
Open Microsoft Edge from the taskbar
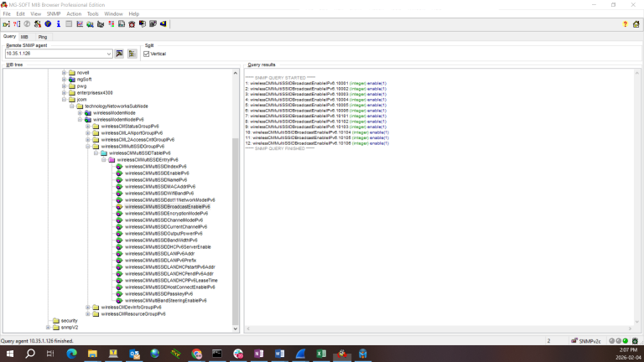click(71, 354)
